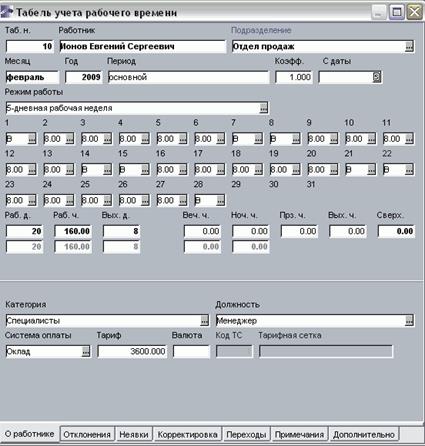The image size is (425, 446).
Task: Expand the Должность selector
Action: coord(409,321)
